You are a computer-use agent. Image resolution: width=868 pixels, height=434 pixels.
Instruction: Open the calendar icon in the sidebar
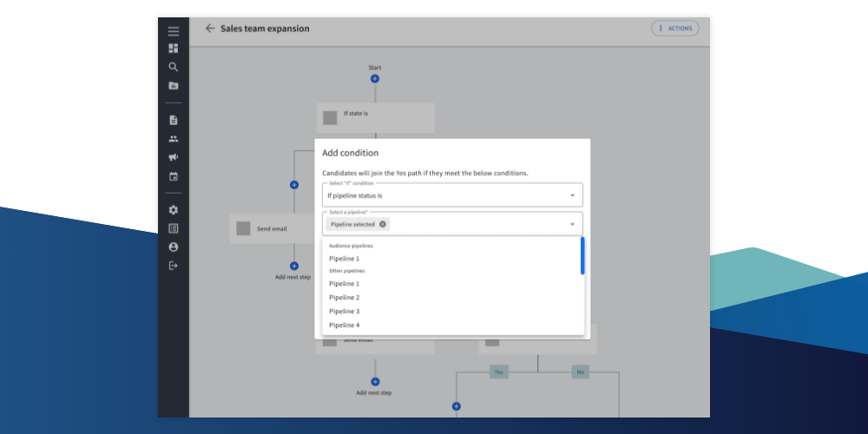coord(174,176)
